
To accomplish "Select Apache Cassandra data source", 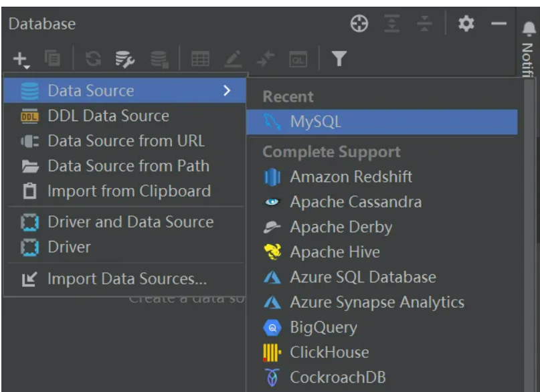I will tap(382, 202).
